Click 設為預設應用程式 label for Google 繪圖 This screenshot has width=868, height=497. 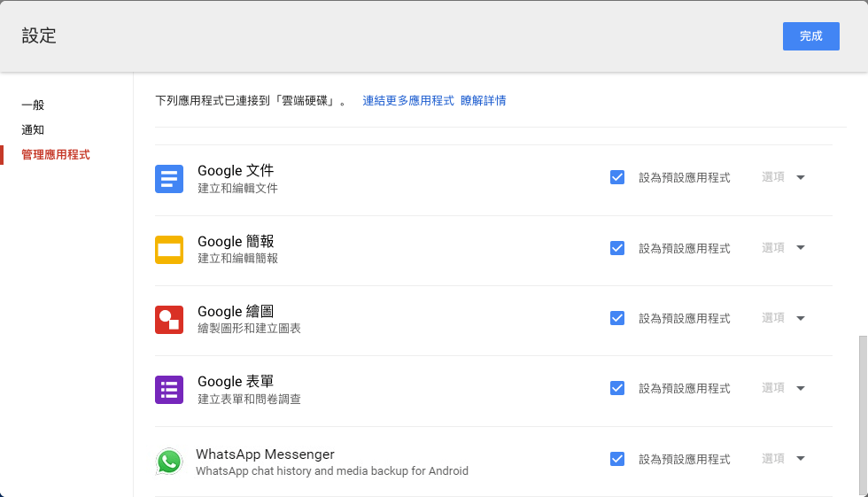coord(684,318)
